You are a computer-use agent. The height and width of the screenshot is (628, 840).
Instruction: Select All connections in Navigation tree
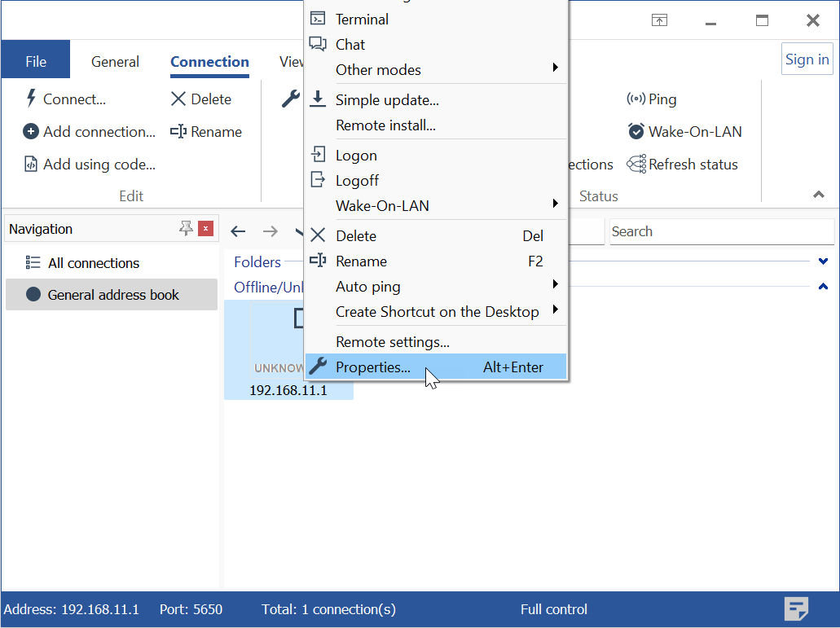pyautogui.click(x=93, y=263)
